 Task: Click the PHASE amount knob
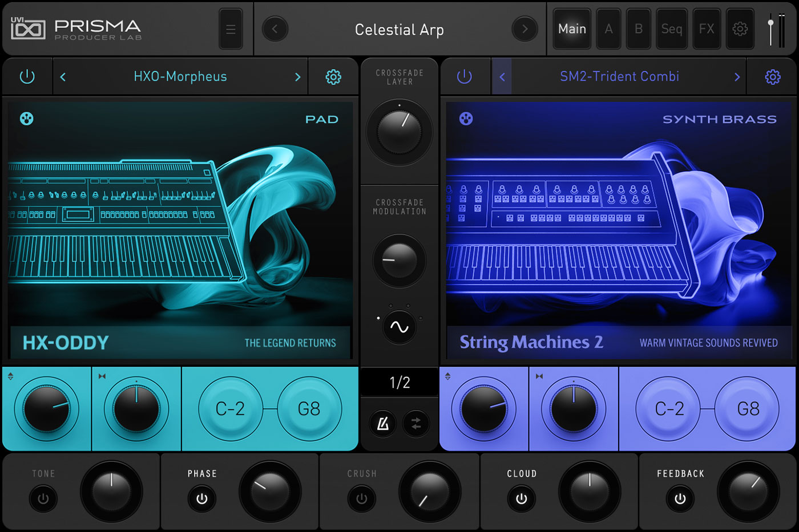[x=270, y=492]
